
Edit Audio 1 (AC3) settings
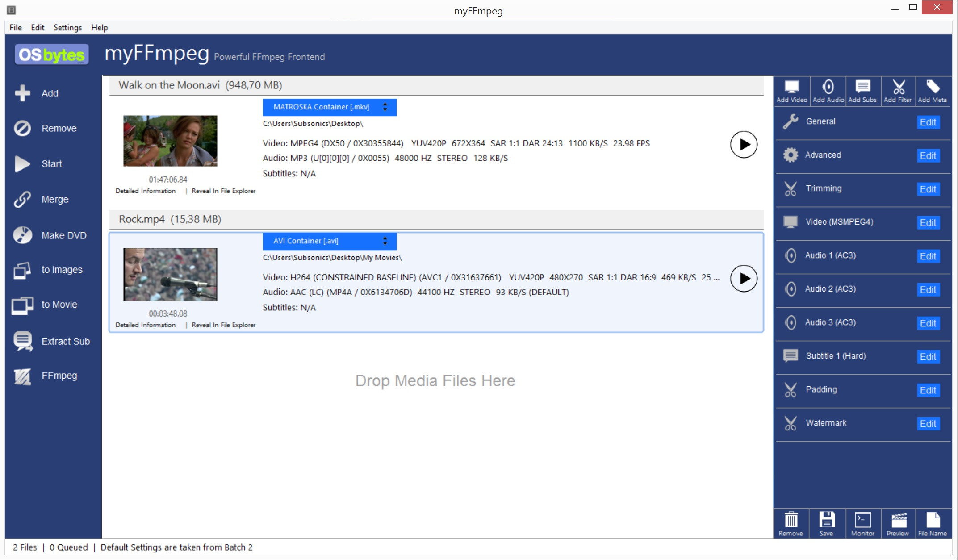(928, 256)
